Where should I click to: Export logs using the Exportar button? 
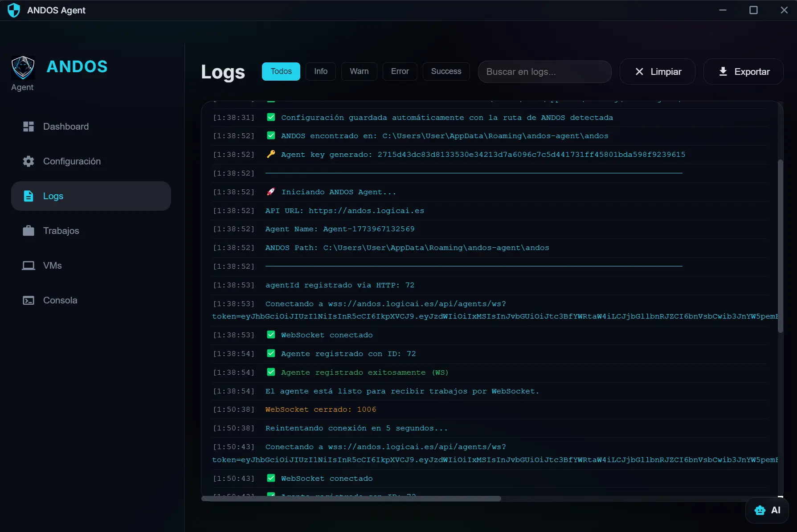click(x=743, y=71)
